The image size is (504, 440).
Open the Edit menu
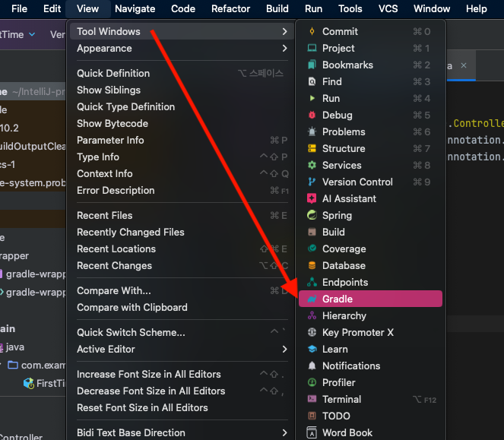coord(52,8)
